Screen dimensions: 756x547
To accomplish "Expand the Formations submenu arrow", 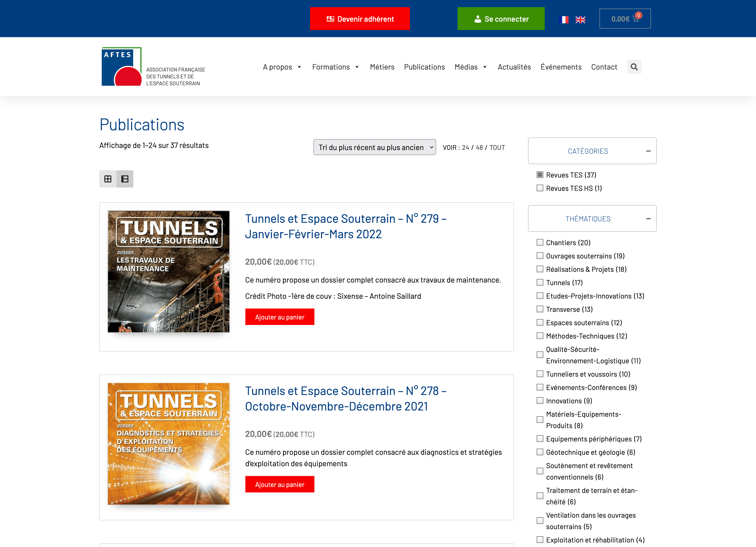I will click(x=357, y=67).
